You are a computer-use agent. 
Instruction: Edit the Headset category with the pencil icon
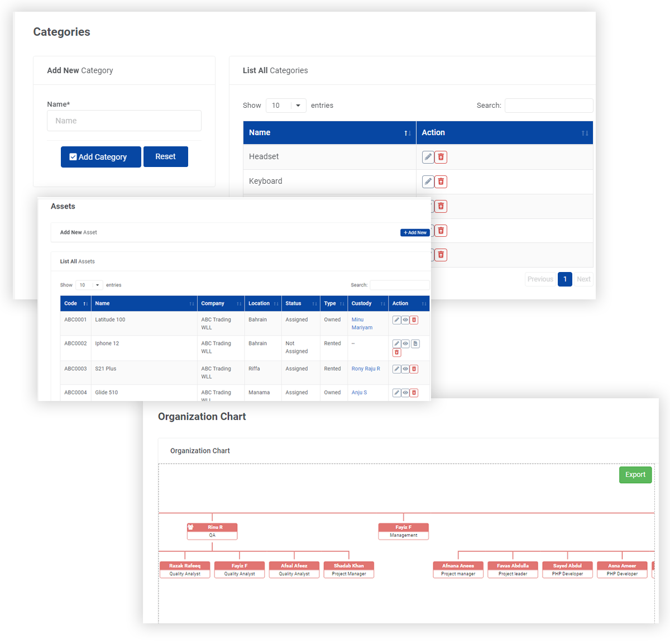tap(428, 157)
